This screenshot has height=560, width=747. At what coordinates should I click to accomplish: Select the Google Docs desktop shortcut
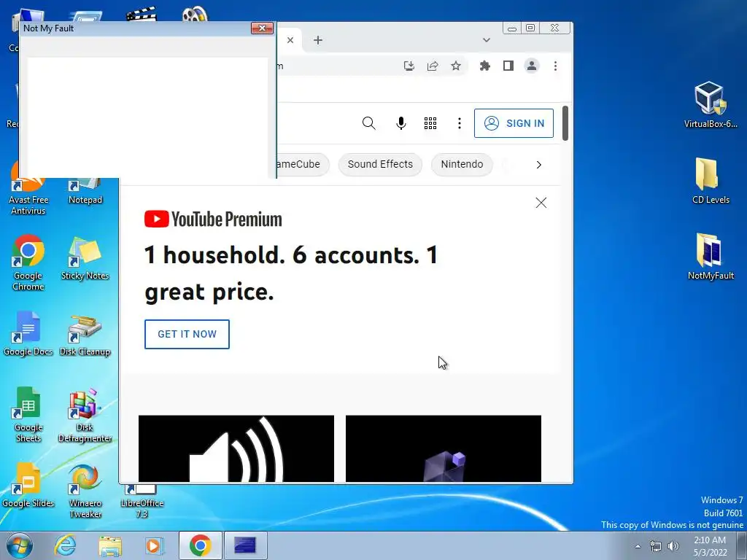28,333
